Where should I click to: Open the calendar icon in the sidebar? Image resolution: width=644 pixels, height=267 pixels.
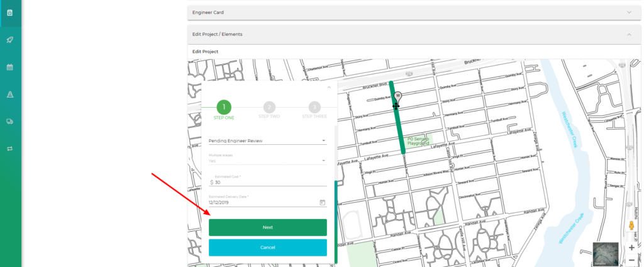[10, 67]
